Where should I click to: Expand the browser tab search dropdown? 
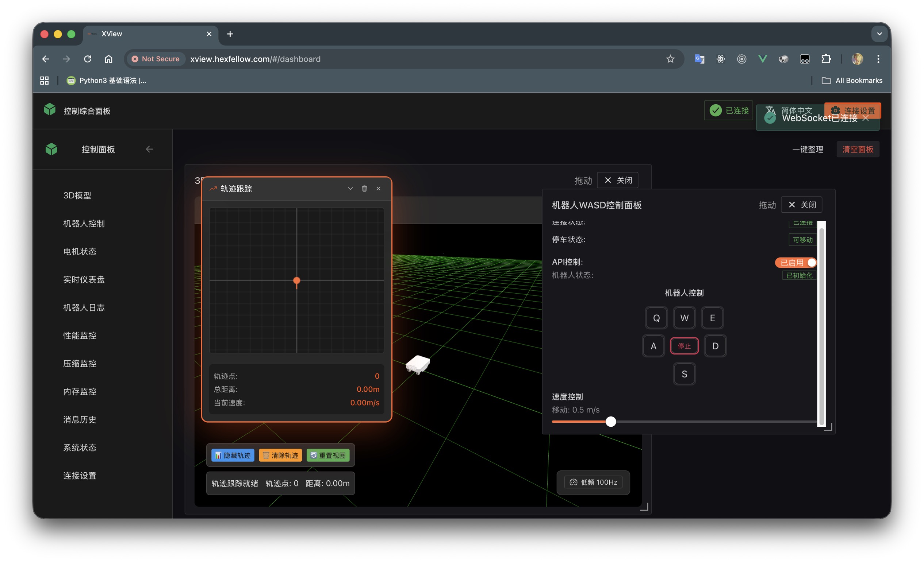point(879,34)
